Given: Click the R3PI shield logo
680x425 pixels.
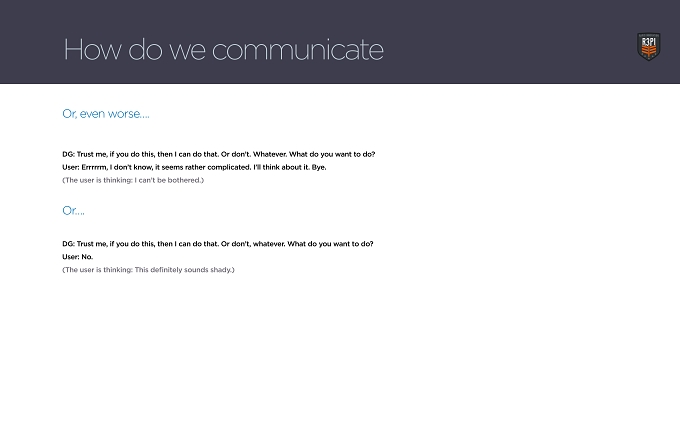Looking at the screenshot, I should tap(648, 46).
